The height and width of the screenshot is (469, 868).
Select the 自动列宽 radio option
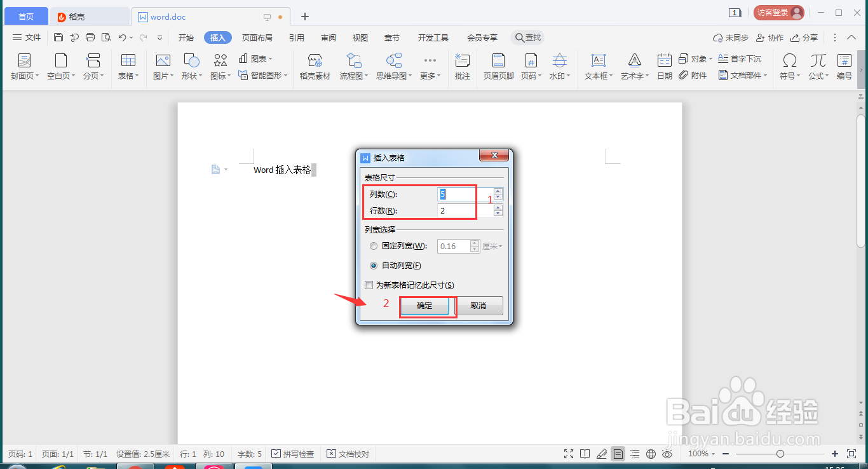(374, 266)
